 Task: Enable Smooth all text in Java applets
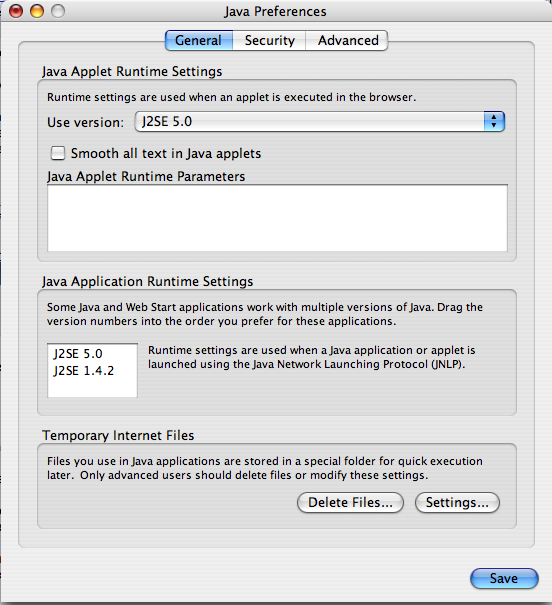58,153
